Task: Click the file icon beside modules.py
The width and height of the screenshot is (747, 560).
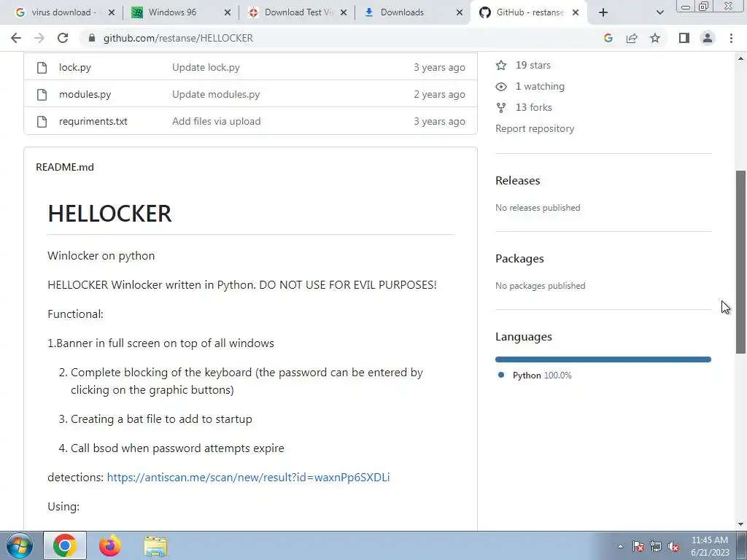Action: coord(42,94)
